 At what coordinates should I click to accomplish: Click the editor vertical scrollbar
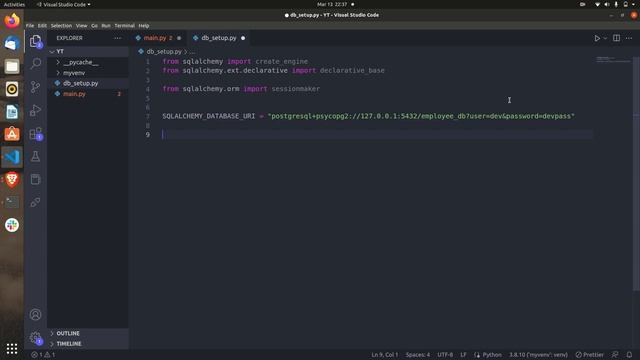tap(636, 173)
